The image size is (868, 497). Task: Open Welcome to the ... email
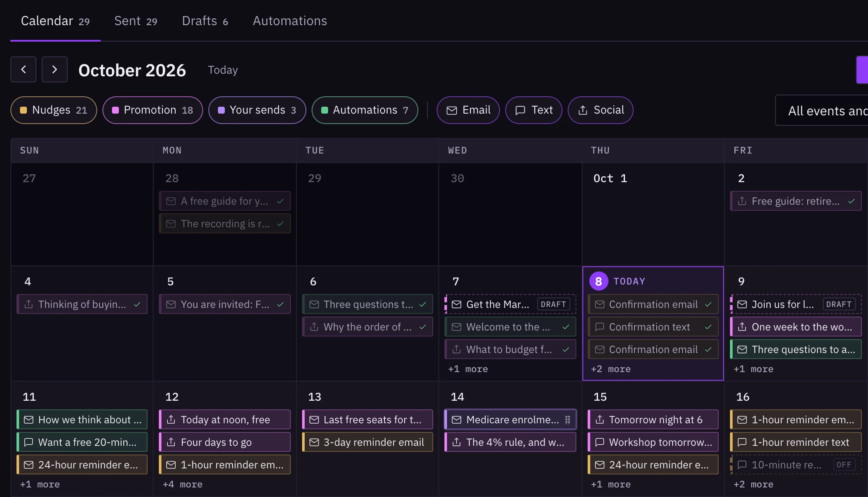pyautogui.click(x=510, y=327)
